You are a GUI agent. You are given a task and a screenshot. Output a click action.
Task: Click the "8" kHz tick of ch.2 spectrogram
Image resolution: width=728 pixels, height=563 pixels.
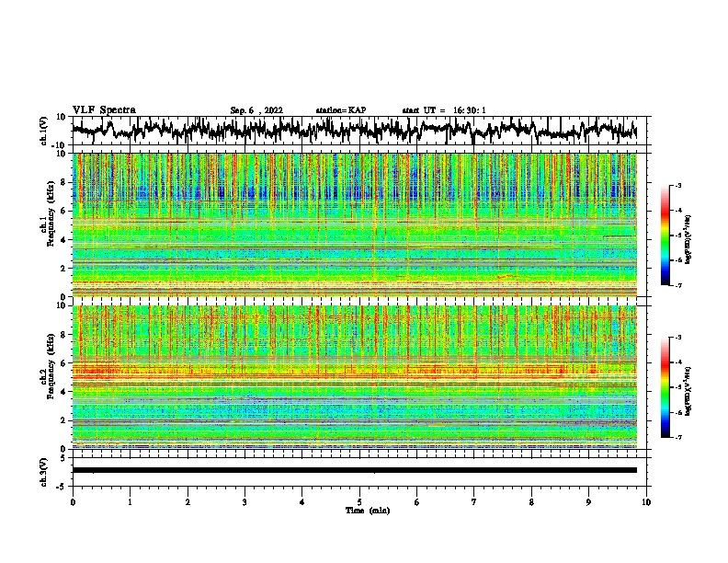pos(63,335)
